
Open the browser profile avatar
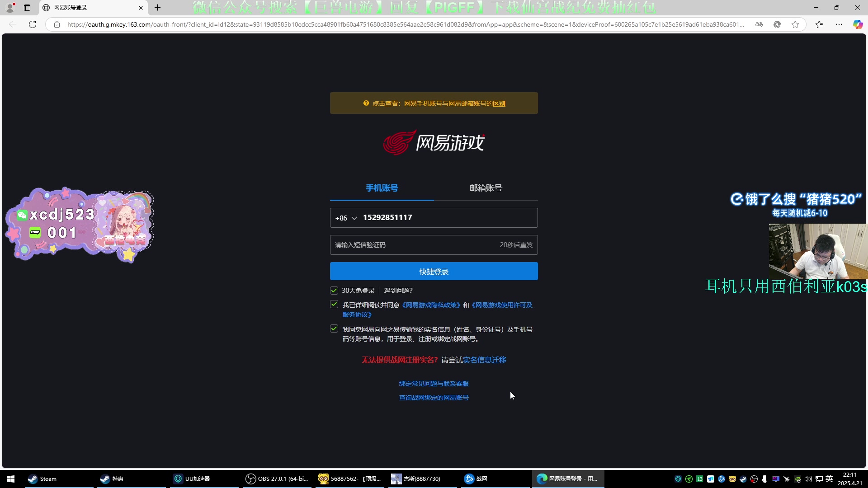(x=10, y=8)
